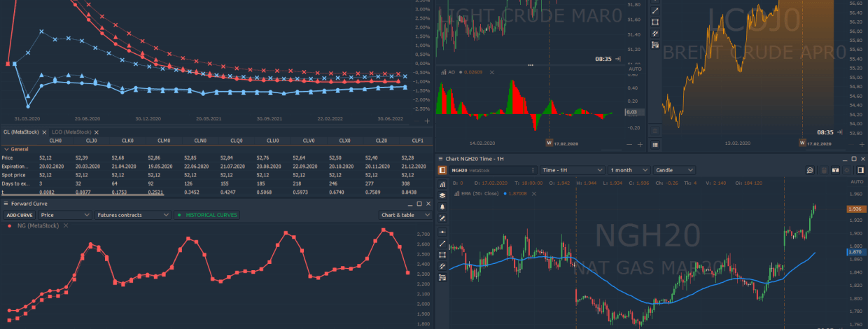868x329 pixels.
Task: Open NGH20 symbol options three-dot menu
Action: click(533, 170)
